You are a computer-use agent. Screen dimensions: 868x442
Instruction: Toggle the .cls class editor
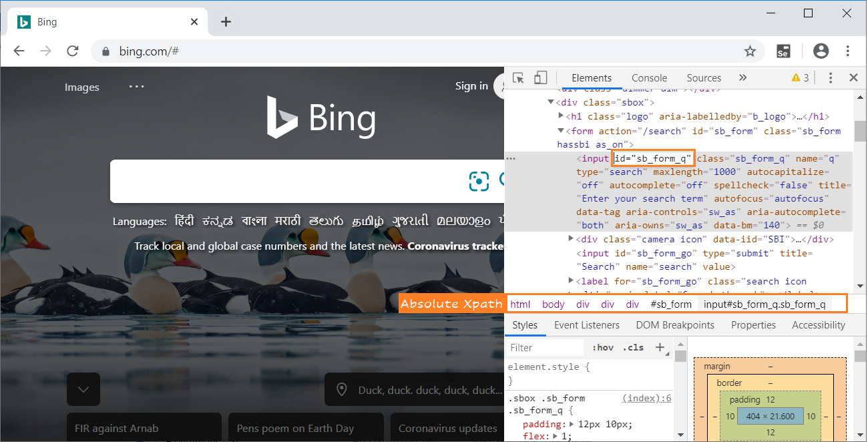coord(633,347)
